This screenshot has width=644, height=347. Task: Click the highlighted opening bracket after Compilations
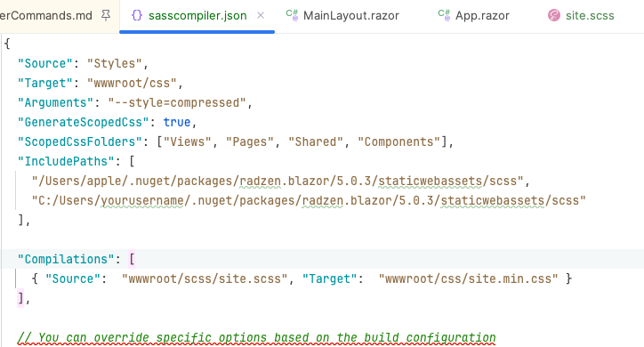coord(132,260)
